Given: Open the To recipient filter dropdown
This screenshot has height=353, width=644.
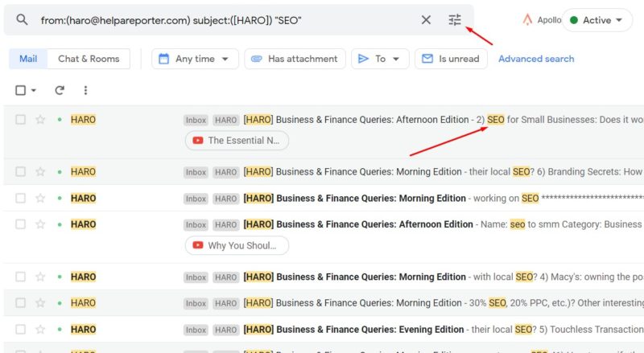Looking at the screenshot, I should [380, 59].
